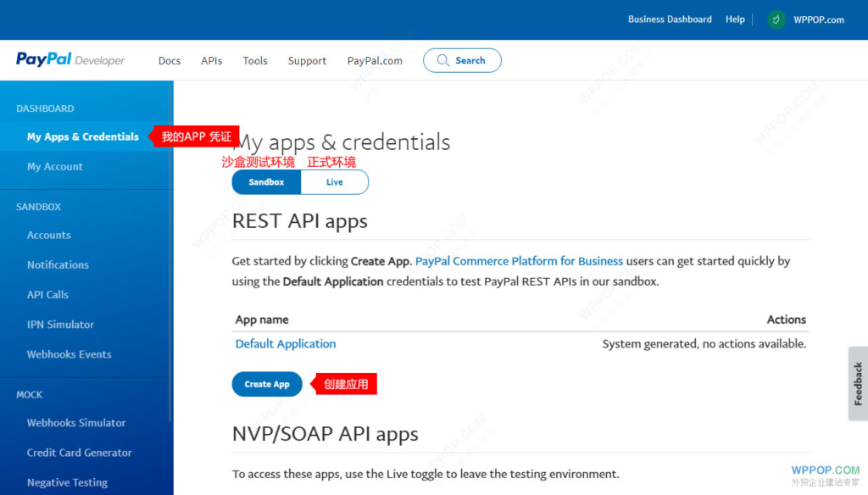The height and width of the screenshot is (495, 868).
Task: Open the Search box in navbar
Action: tap(463, 60)
